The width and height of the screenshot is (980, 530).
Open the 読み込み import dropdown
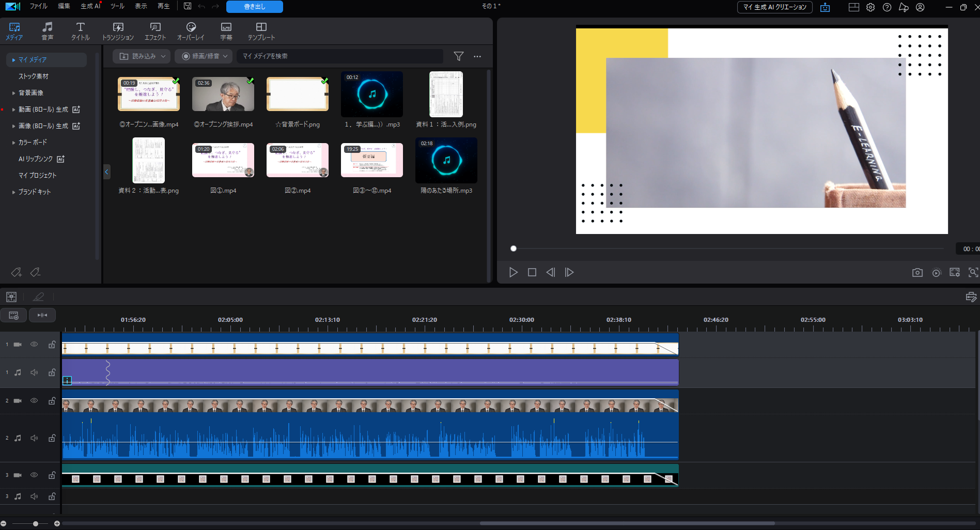click(x=142, y=56)
